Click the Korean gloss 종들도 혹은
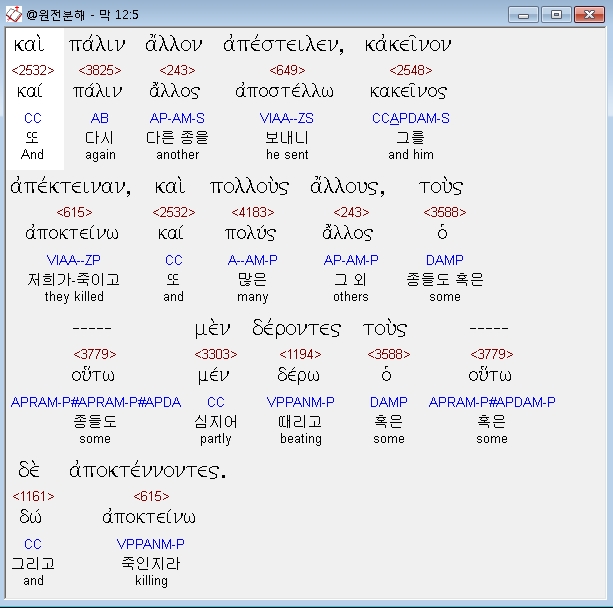This screenshot has width=613, height=608. pyautogui.click(x=445, y=280)
